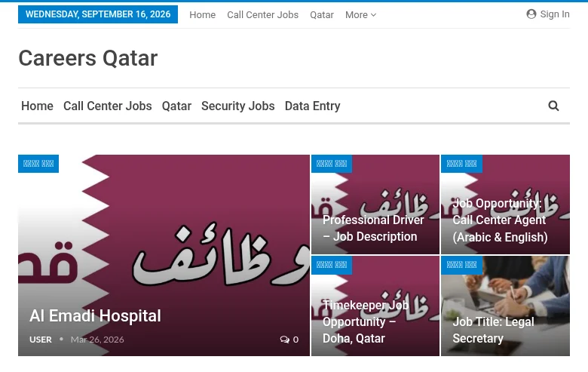
Task: Go to Home in top bar
Action: pos(203,14)
